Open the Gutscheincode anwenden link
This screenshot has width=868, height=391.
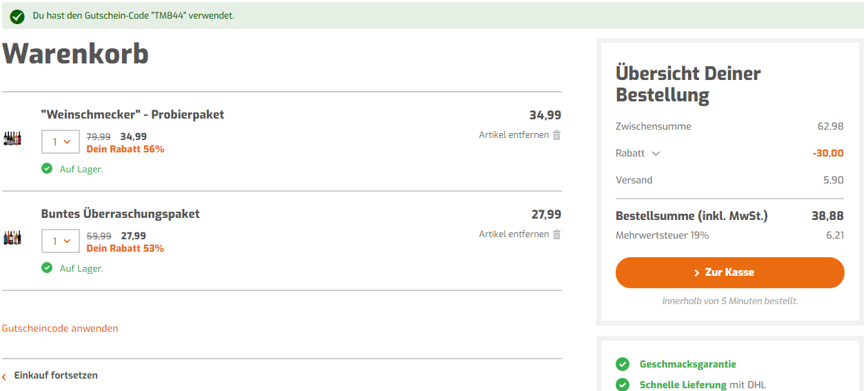pos(60,328)
